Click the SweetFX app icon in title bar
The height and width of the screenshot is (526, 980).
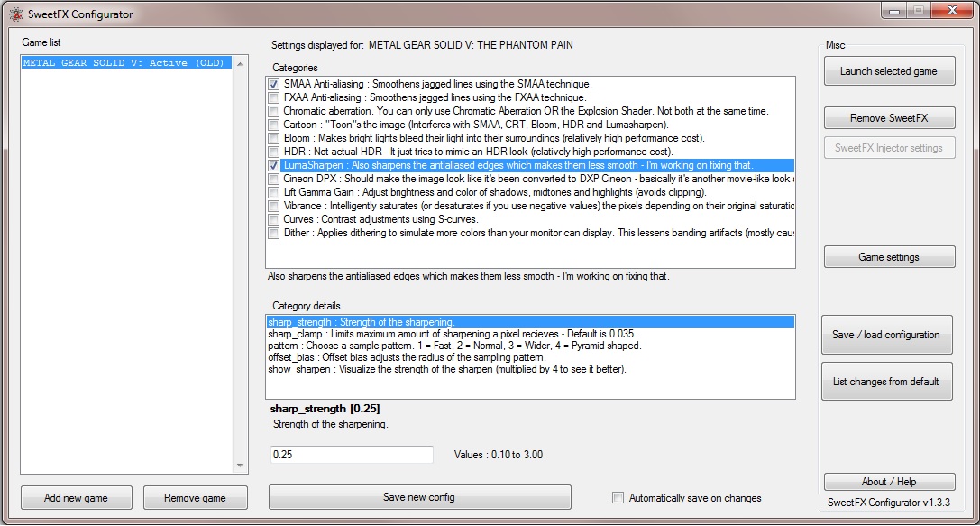[15, 14]
